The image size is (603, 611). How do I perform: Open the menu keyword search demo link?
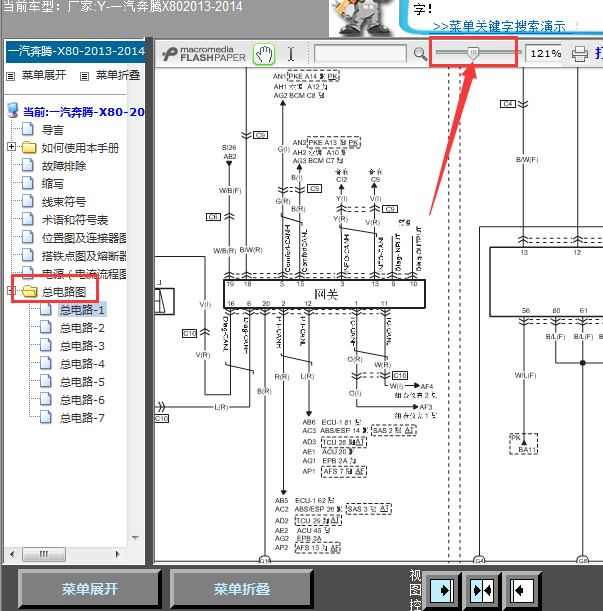click(499, 26)
